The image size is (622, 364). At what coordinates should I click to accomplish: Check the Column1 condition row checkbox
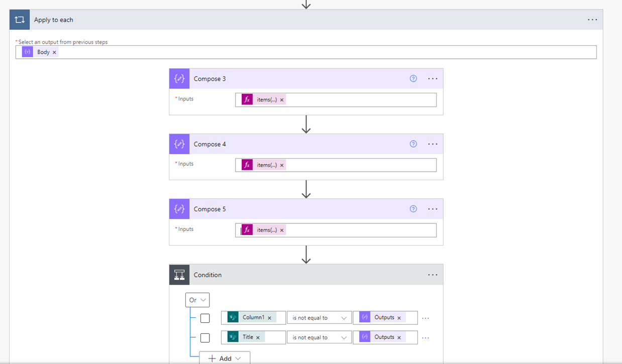coord(205,318)
